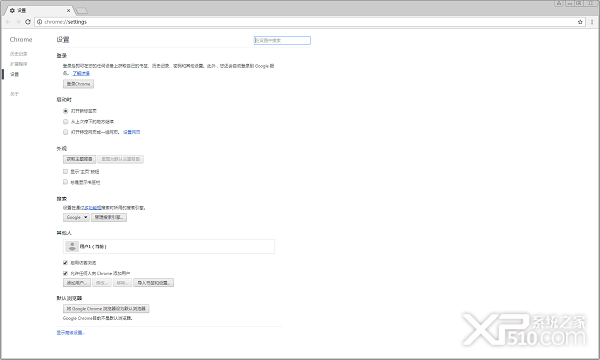The width and height of the screenshot is (600, 360).
Task: Open the About page in the sidebar
Action: 14,94
